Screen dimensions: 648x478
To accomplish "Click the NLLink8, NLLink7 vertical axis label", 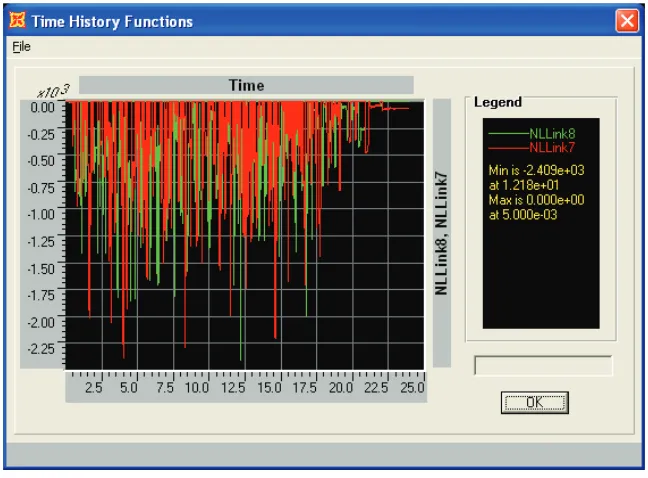I will pos(441,233).
